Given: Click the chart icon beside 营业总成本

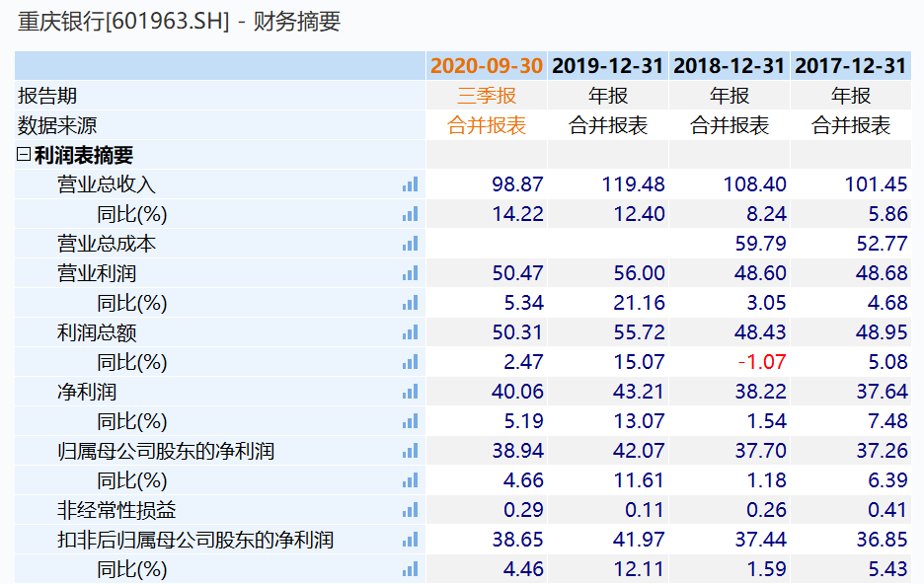Looking at the screenshot, I should [413, 243].
